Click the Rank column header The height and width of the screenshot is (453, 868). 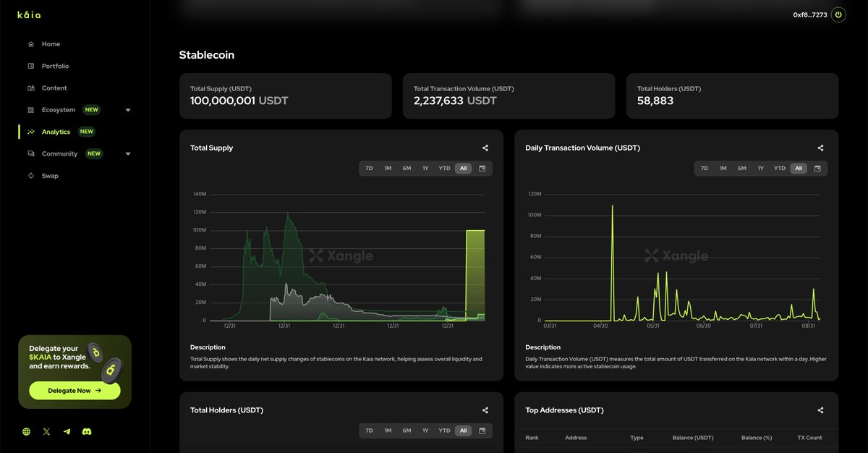pos(532,438)
